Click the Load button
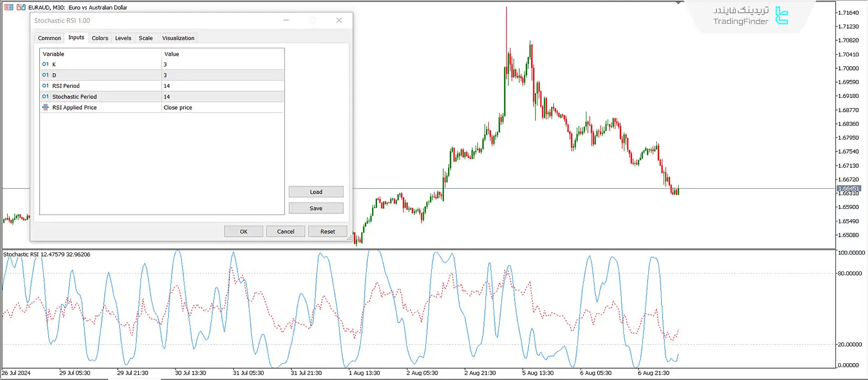 coord(316,192)
